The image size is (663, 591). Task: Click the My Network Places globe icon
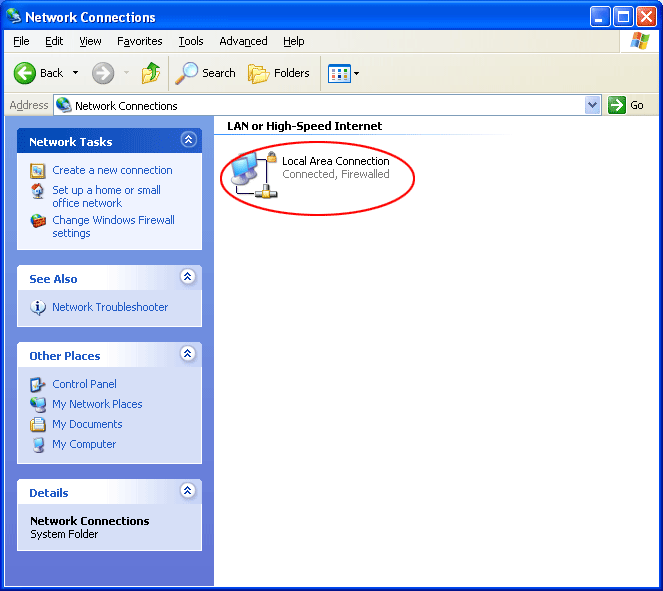click(38, 405)
